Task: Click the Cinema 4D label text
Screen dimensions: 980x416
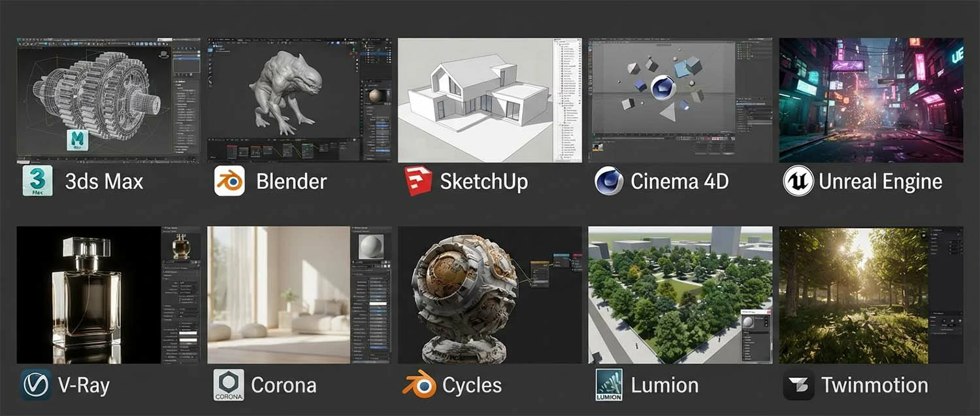Action: pyautogui.click(x=679, y=181)
